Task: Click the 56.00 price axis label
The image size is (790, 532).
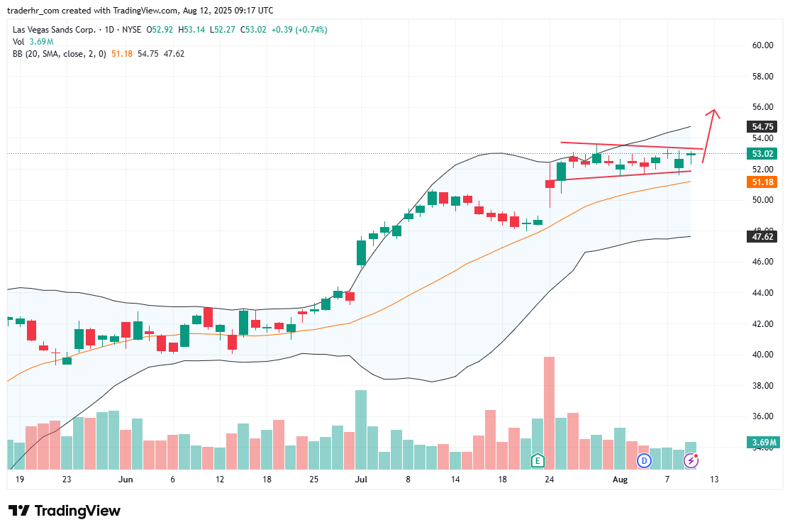Action: pyautogui.click(x=762, y=107)
